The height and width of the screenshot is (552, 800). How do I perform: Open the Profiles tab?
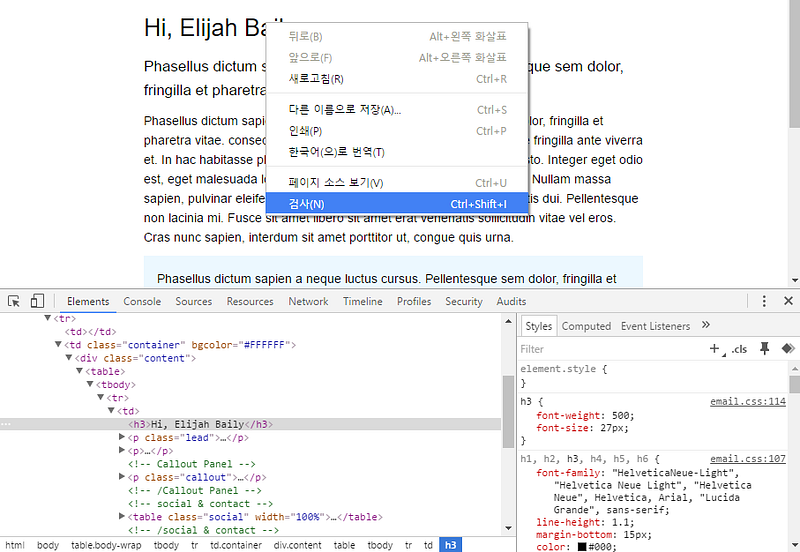414,302
